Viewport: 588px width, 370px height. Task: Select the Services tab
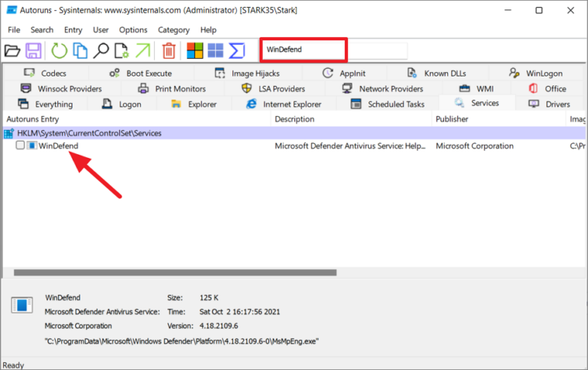(x=477, y=103)
